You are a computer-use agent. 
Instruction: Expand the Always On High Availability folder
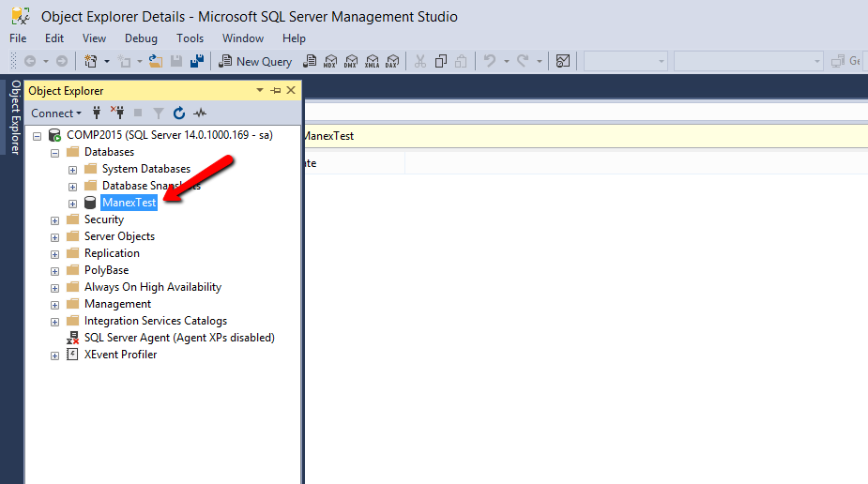pos(54,288)
